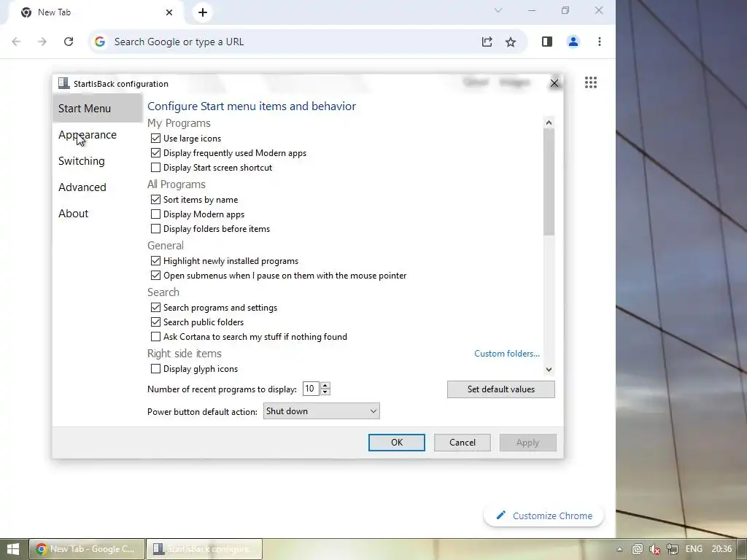The width and height of the screenshot is (747, 560).
Task: Open Custom folders link
Action: click(507, 354)
